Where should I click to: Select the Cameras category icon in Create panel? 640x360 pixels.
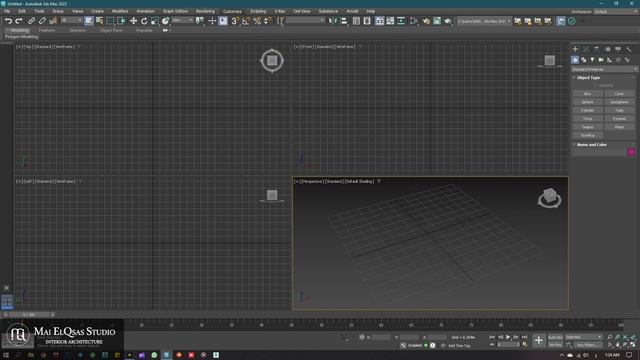tap(601, 60)
